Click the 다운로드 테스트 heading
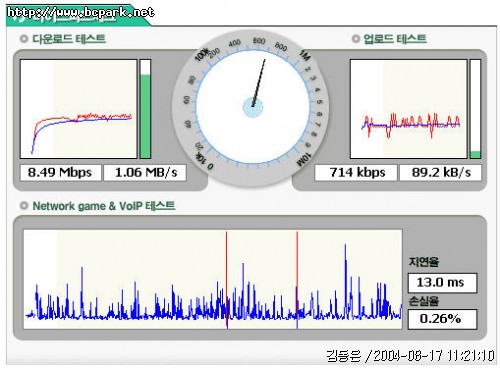Image resolution: width=500 pixels, height=368 pixels. click(69, 39)
